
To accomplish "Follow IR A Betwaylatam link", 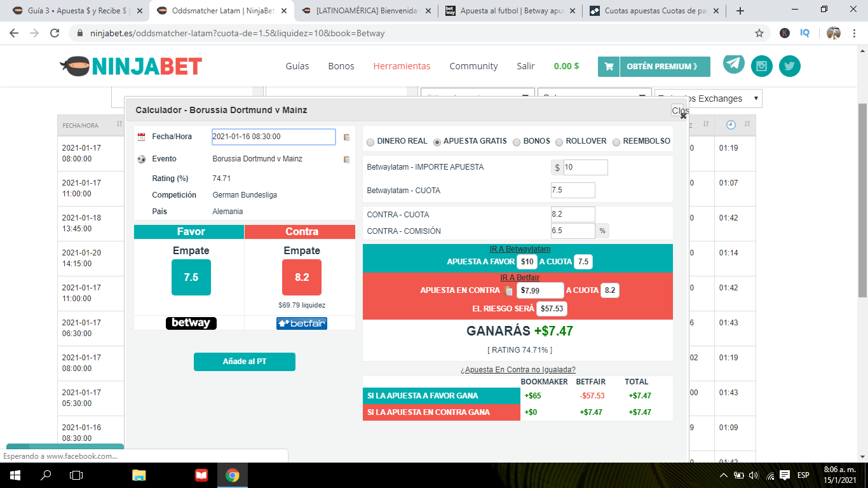I will pyautogui.click(x=520, y=249).
